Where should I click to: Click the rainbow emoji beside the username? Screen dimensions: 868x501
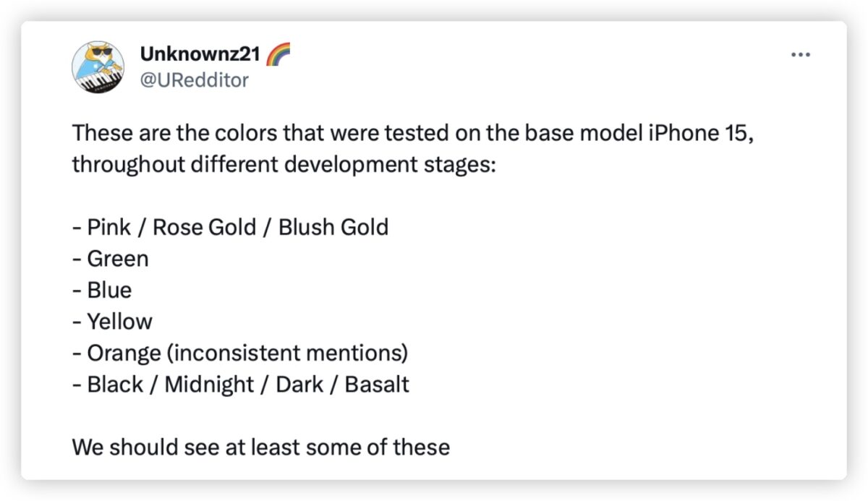[278, 53]
